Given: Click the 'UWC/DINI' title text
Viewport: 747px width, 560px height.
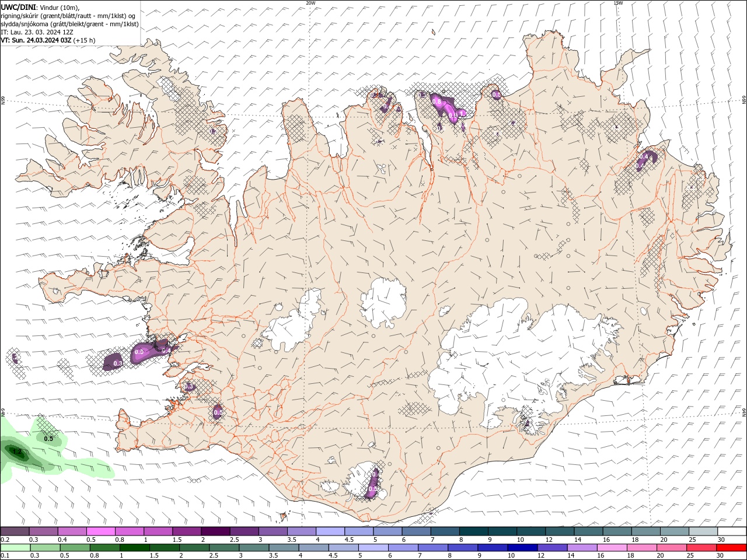Looking at the screenshot, I should [18, 7].
